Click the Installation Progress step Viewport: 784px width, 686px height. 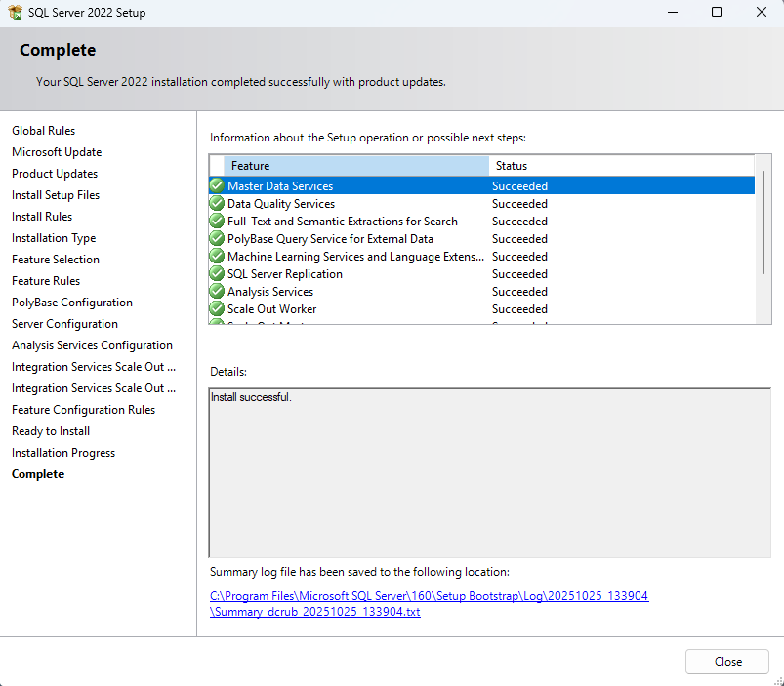63,453
